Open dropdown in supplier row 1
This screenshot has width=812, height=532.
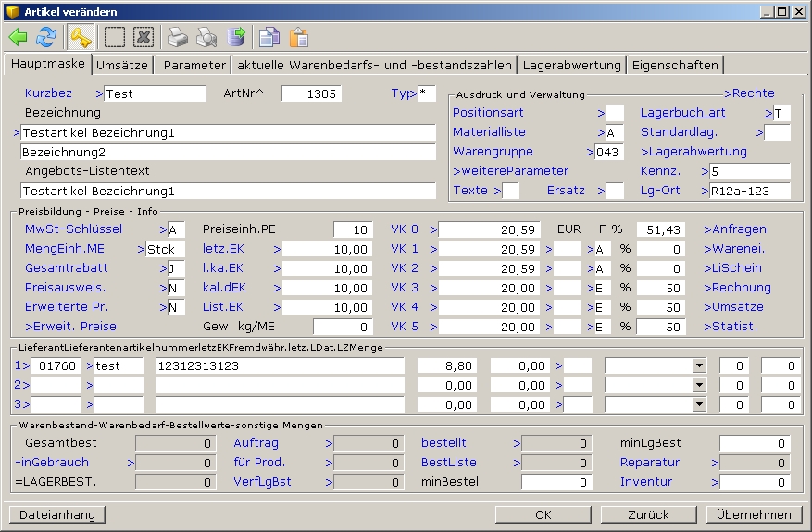click(699, 365)
